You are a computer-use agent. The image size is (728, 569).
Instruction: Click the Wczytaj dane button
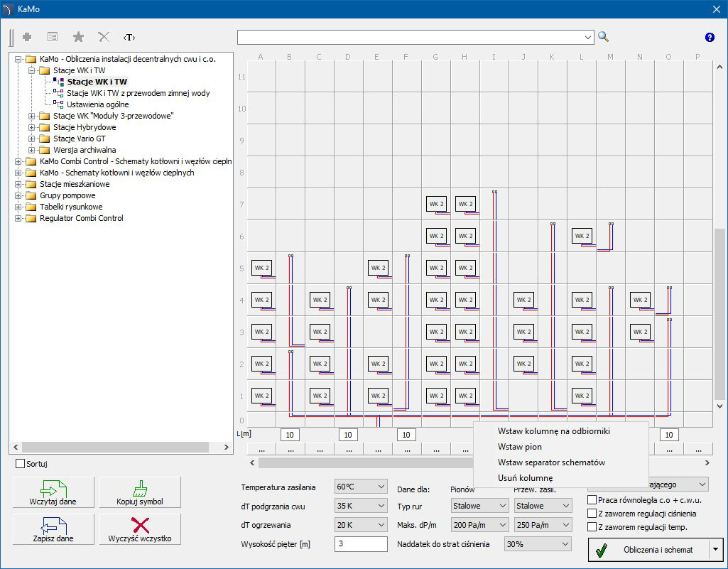coord(53,492)
